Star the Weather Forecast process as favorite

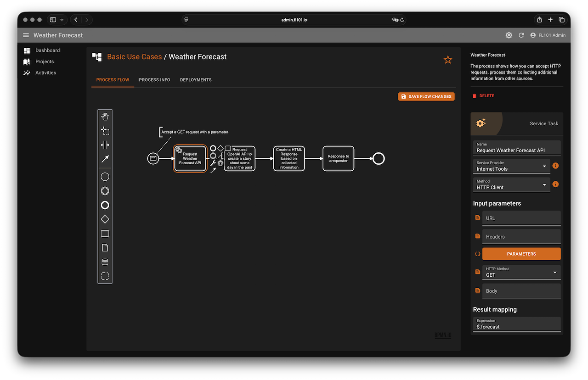coord(448,60)
